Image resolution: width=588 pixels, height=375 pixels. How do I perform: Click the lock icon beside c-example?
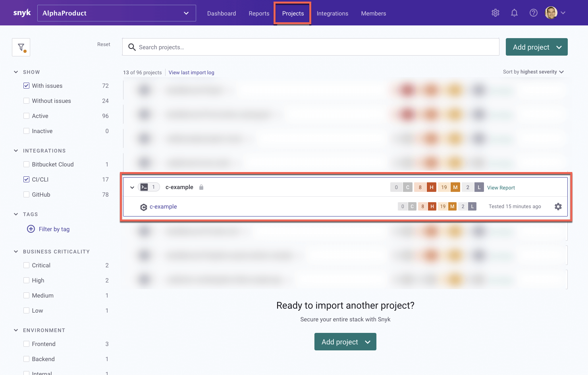(x=201, y=187)
